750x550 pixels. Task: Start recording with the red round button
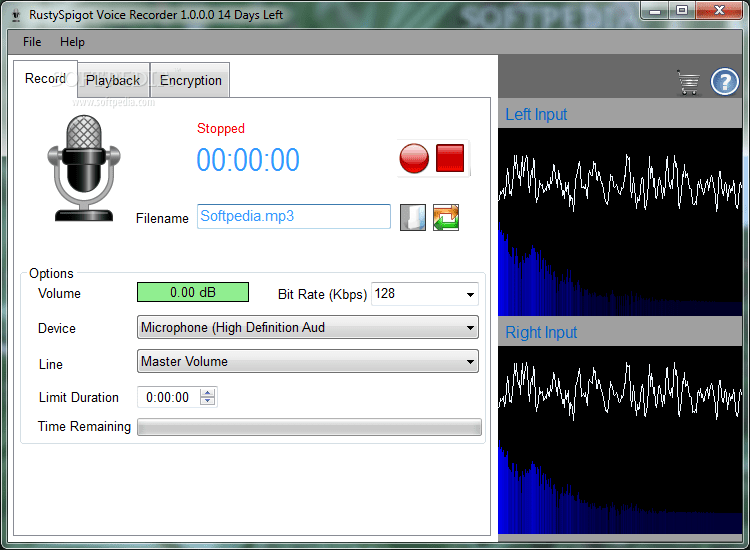click(414, 158)
